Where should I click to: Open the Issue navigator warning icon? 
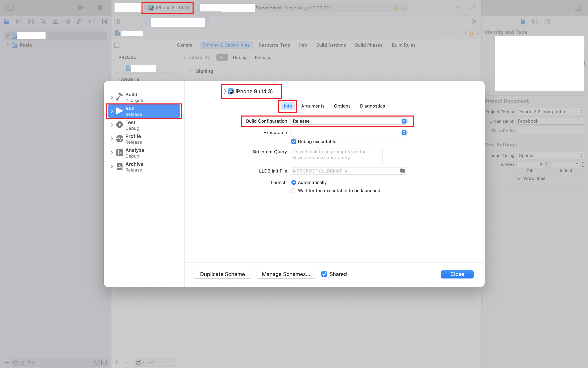click(55, 21)
